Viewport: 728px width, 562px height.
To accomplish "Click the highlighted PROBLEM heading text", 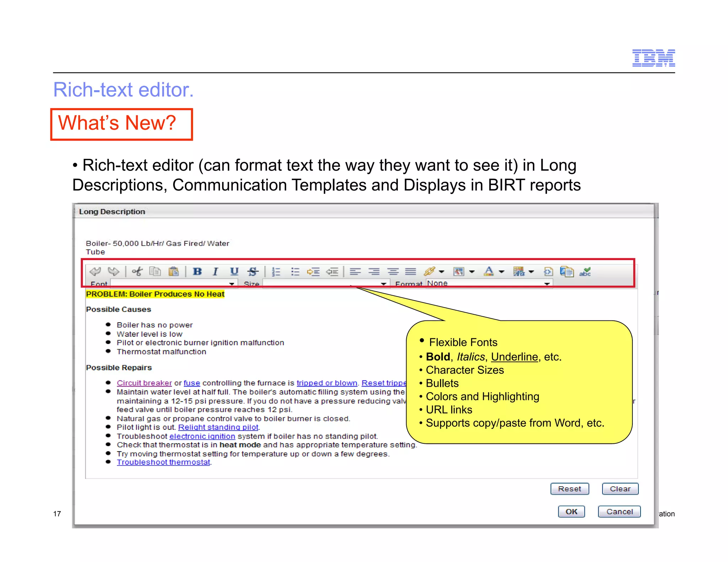I will tap(155, 294).
